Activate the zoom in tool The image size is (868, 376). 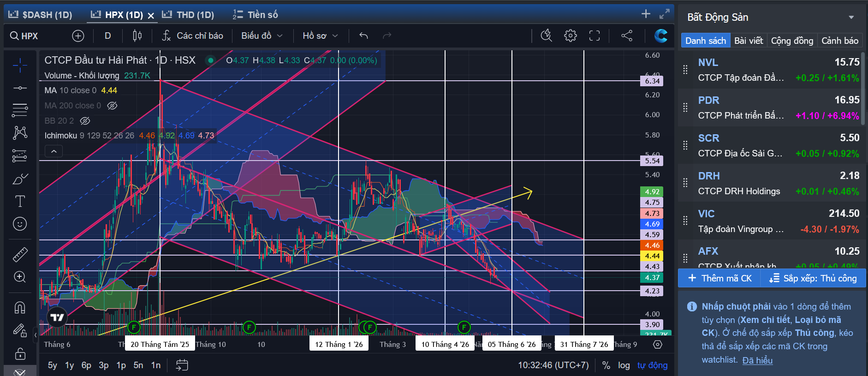point(19,277)
